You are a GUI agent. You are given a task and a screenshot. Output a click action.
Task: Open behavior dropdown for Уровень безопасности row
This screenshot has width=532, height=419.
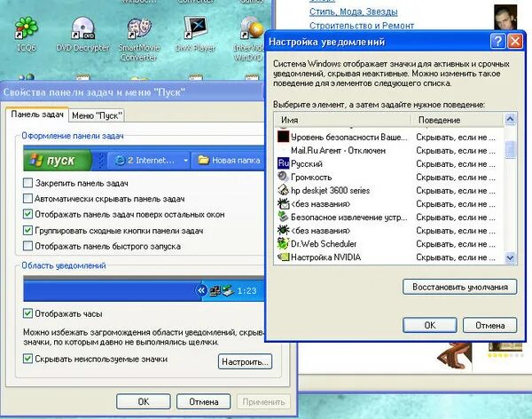(x=456, y=138)
